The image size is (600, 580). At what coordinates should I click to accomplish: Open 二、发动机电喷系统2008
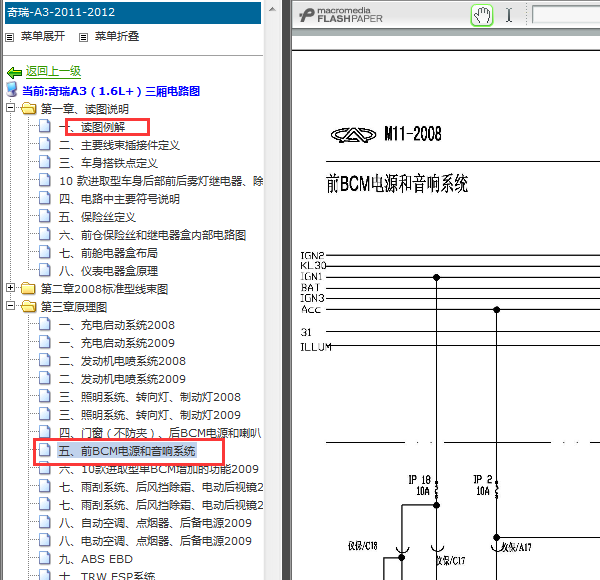[122, 361]
